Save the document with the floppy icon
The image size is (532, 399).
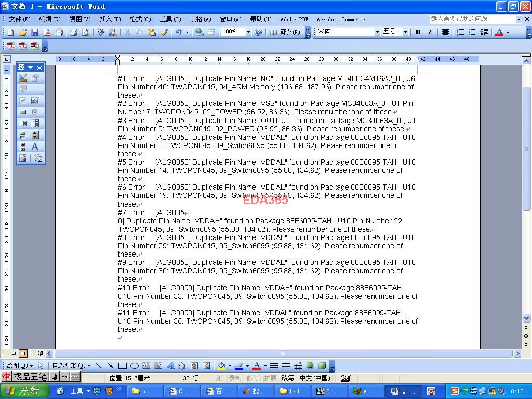click(35, 32)
